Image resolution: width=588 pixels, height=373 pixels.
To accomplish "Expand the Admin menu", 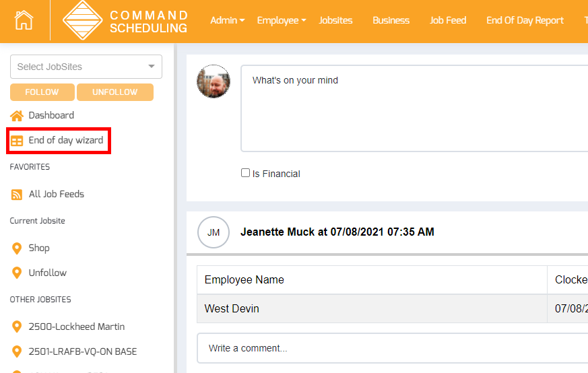I will click(x=227, y=20).
